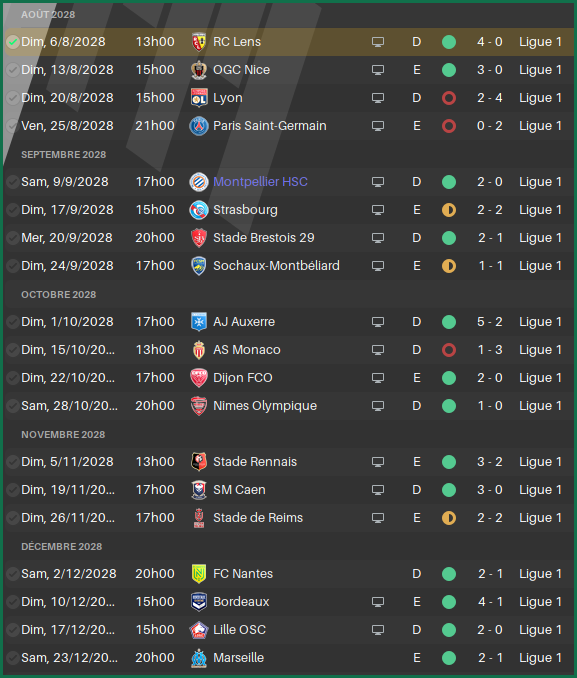The image size is (577, 678).
Task: Click the Lille OSC club badge
Action: pos(199,630)
